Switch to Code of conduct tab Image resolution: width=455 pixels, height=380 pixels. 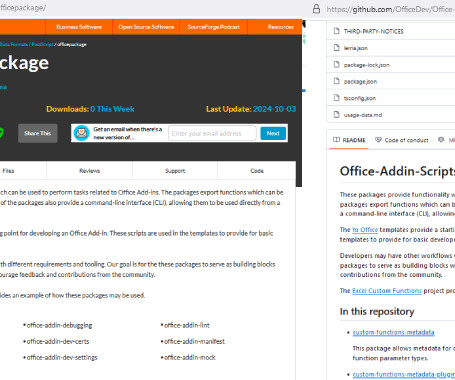coord(402,140)
